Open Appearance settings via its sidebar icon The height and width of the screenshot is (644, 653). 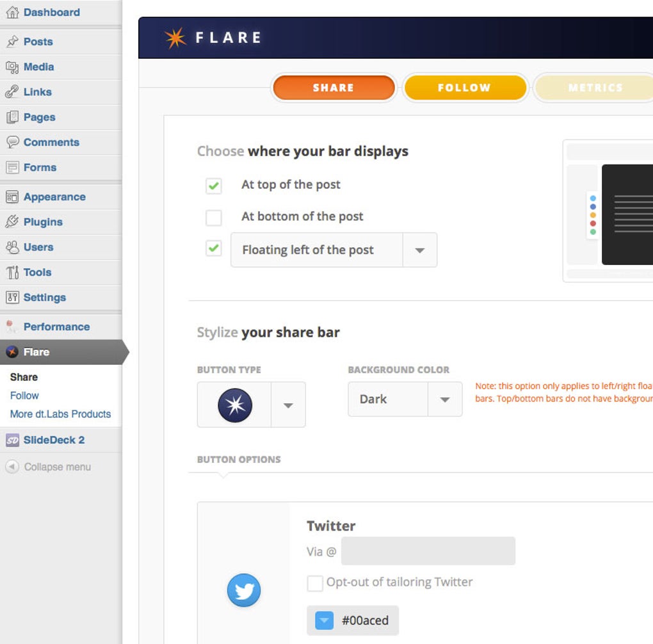point(13,197)
